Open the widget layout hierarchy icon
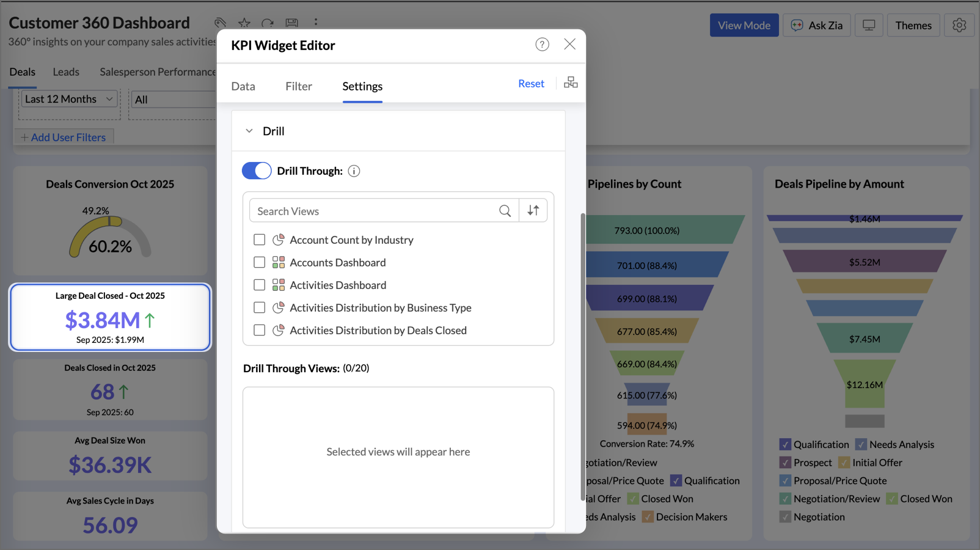This screenshot has width=980, height=550. 571,83
